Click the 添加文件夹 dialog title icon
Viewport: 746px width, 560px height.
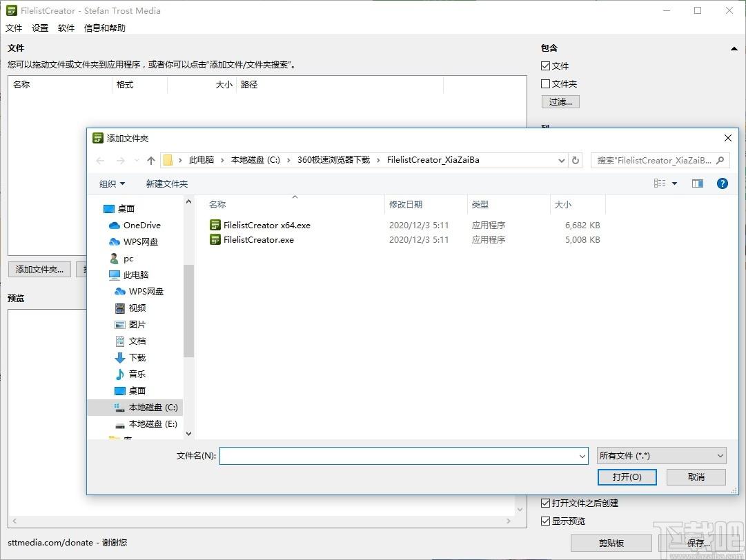point(98,138)
